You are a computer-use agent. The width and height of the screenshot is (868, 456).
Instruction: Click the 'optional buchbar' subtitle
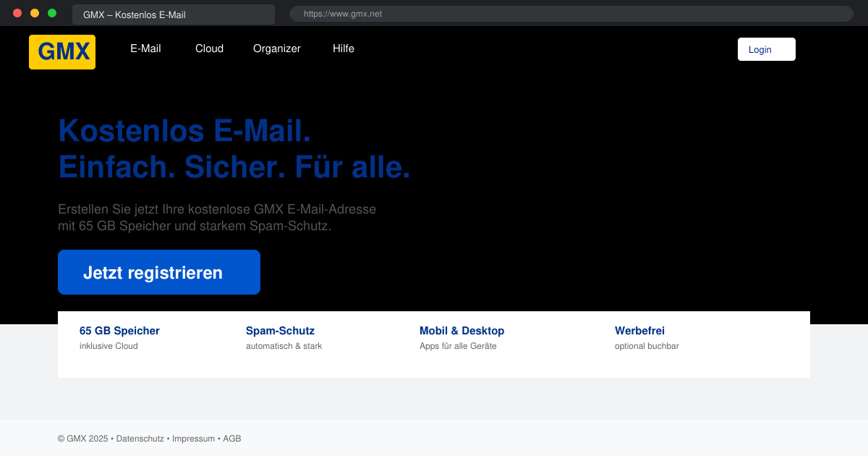647,346
